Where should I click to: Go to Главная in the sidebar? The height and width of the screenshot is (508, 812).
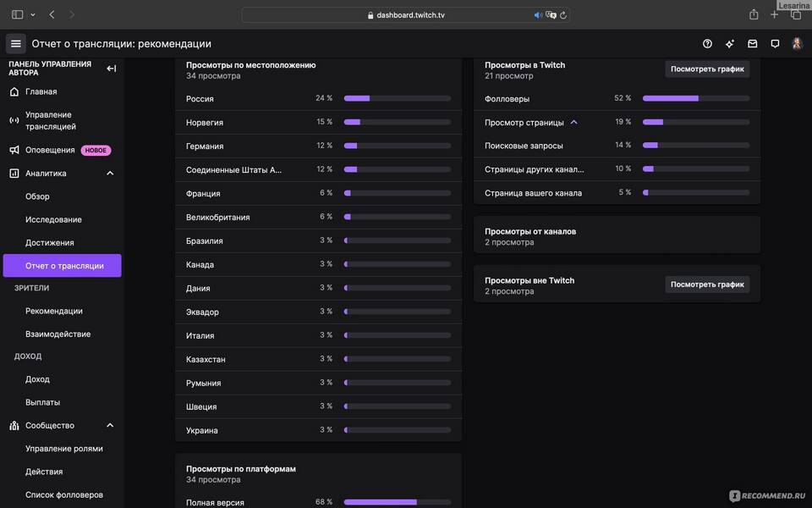[41, 91]
